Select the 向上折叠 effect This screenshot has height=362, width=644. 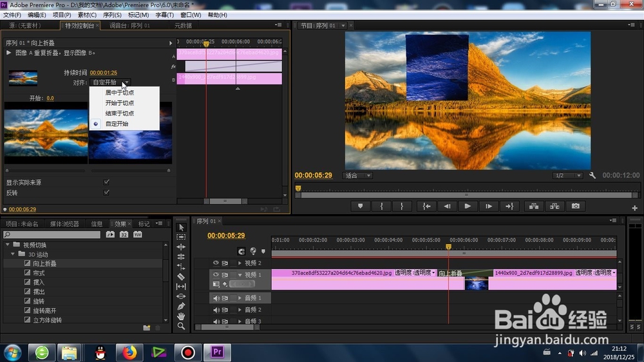(x=44, y=263)
